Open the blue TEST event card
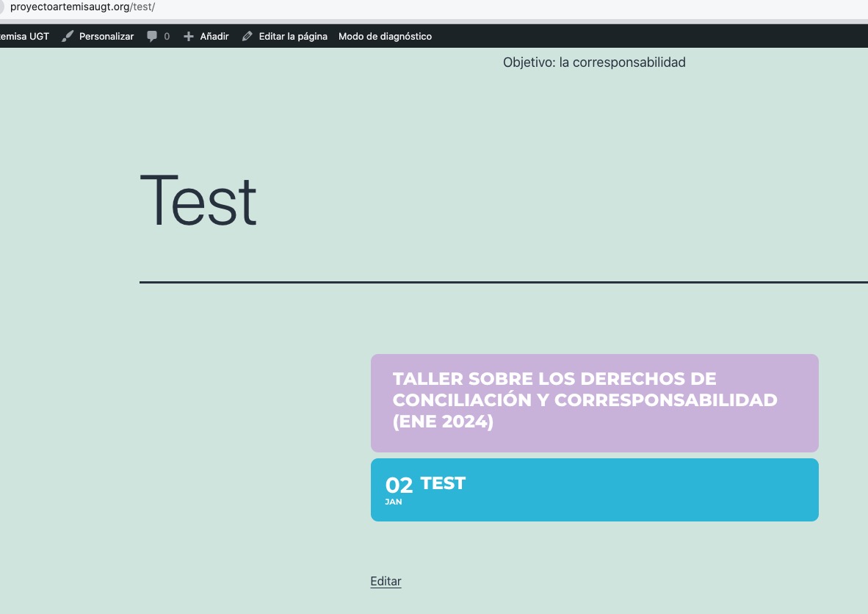Image resolution: width=868 pixels, height=614 pixels. 595,490
